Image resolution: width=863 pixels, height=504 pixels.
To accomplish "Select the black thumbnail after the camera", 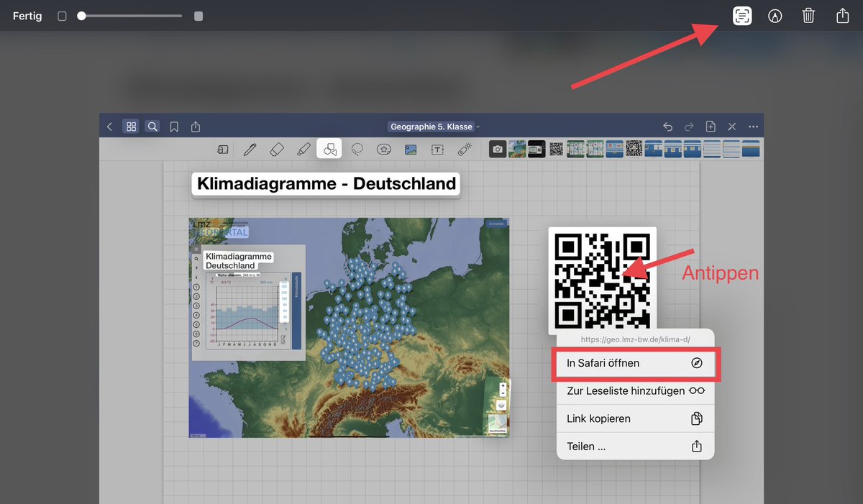I will (536, 149).
